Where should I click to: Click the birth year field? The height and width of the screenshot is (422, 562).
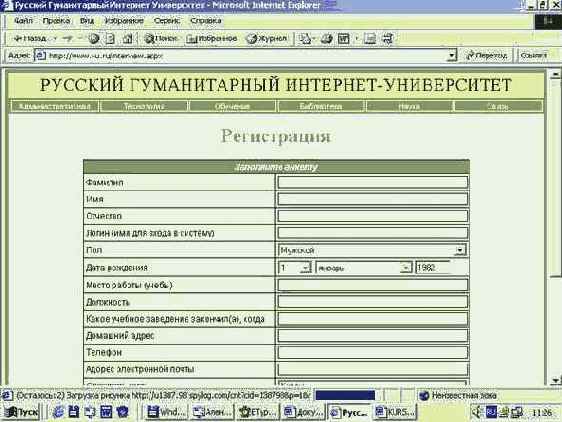click(433, 267)
